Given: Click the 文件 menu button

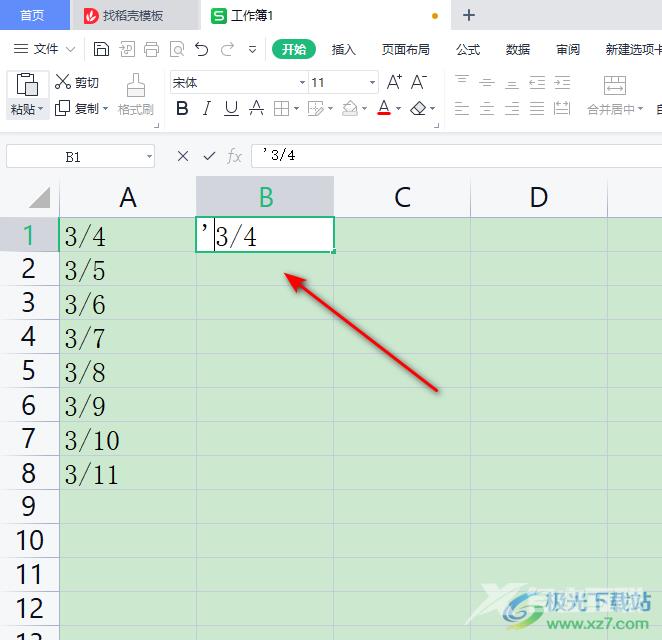Looking at the screenshot, I should [36, 49].
